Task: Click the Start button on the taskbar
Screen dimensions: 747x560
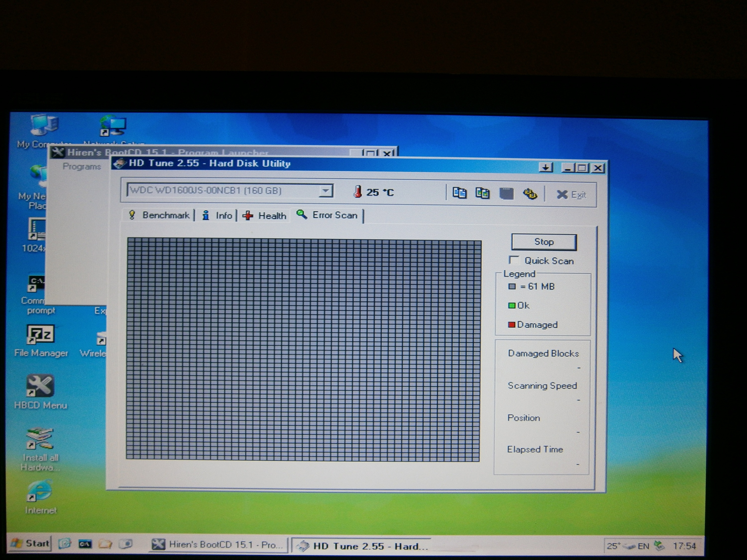Action: 30,543
